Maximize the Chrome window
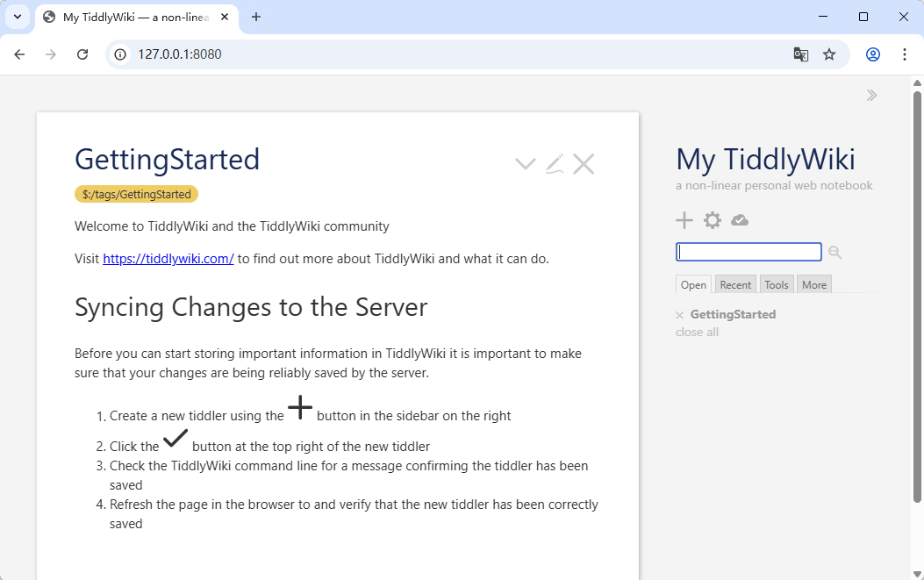Screen dimensions: 924x580 863,17
